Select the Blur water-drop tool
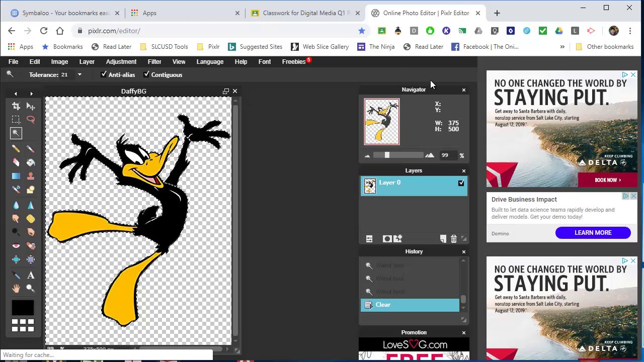 16,205
